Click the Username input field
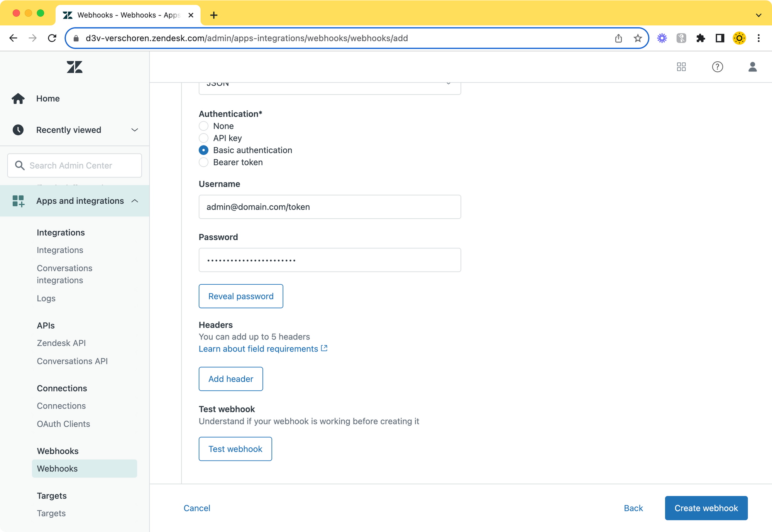 tap(330, 207)
